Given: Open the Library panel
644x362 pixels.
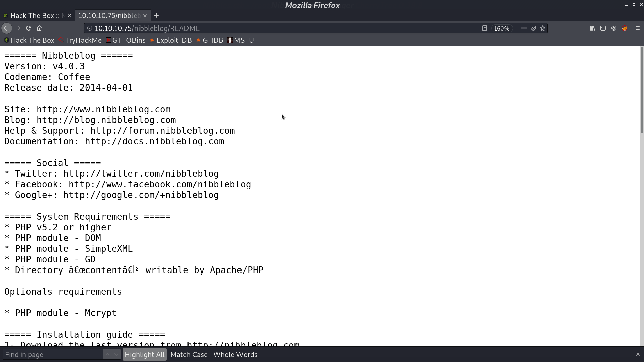Looking at the screenshot, I should click(592, 28).
